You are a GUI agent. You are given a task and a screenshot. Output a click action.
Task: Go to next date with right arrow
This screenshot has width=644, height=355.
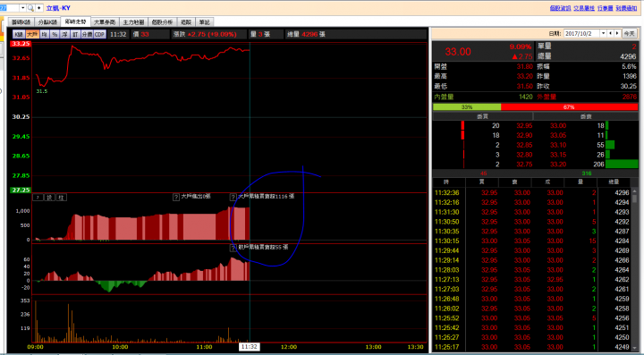pos(617,34)
